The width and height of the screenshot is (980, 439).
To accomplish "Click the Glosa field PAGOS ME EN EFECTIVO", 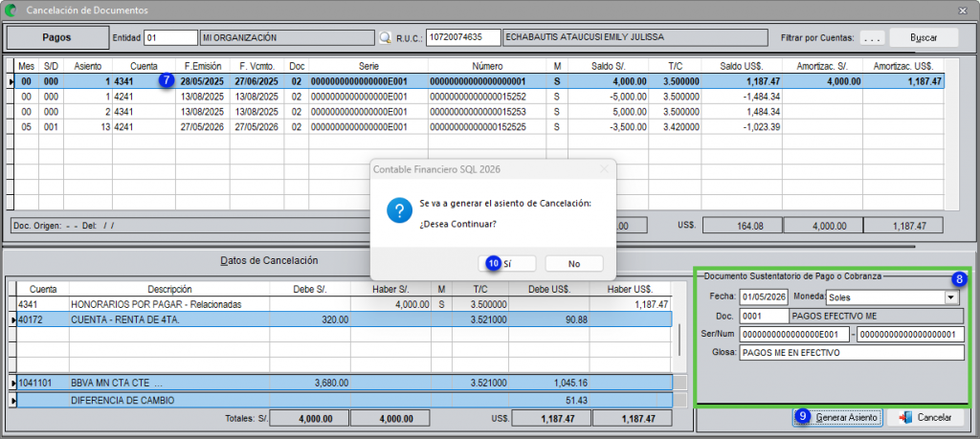I will 851,353.
